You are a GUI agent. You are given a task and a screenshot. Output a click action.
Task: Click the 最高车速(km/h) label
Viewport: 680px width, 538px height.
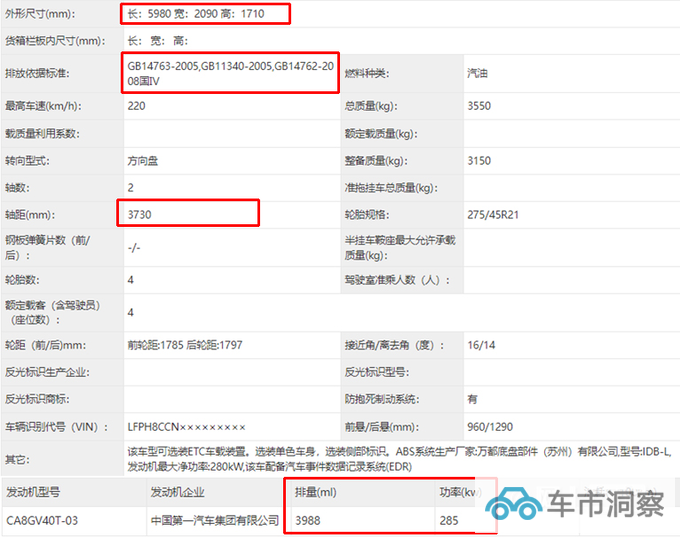point(43,106)
